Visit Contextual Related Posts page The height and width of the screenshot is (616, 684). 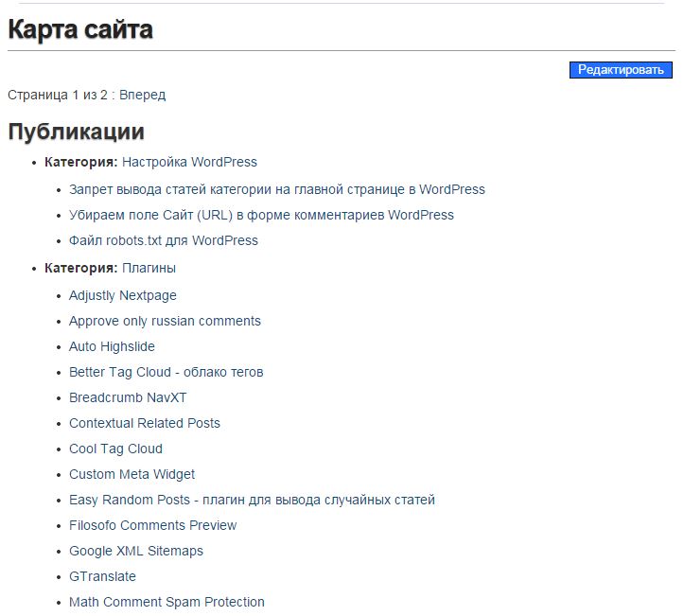tap(144, 423)
